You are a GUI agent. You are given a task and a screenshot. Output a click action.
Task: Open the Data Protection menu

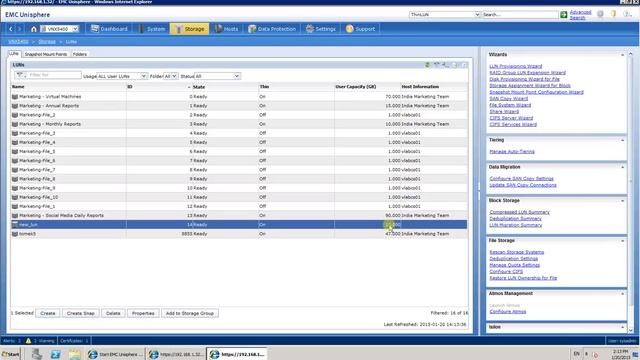(x=272, y=29)
